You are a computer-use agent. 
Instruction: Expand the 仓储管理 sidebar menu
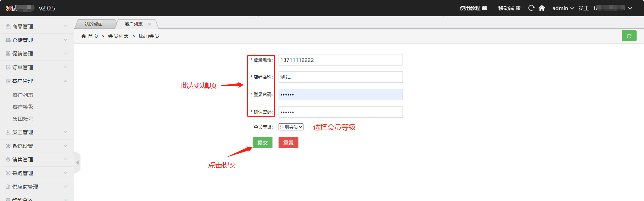(x=37, y=40)
